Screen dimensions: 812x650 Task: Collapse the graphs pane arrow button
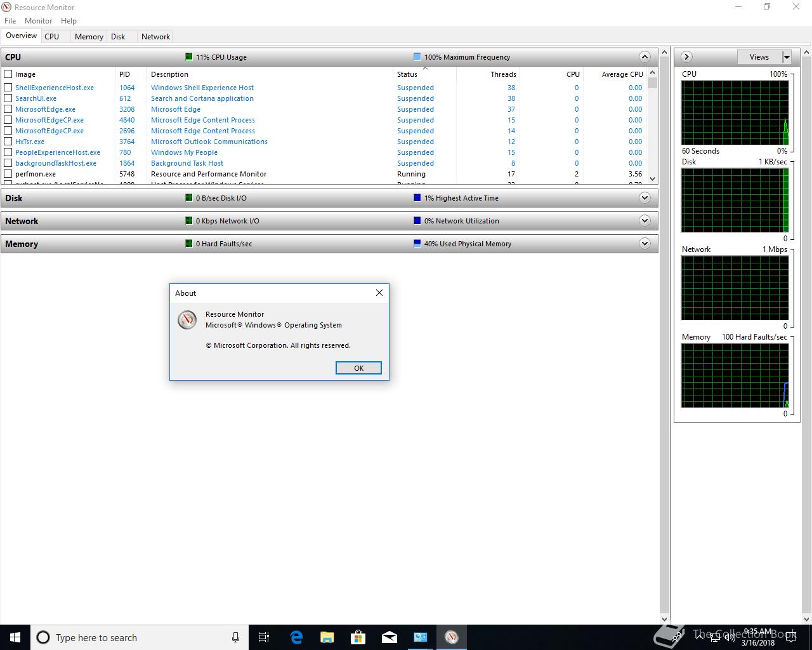click(x=686, y=57)
